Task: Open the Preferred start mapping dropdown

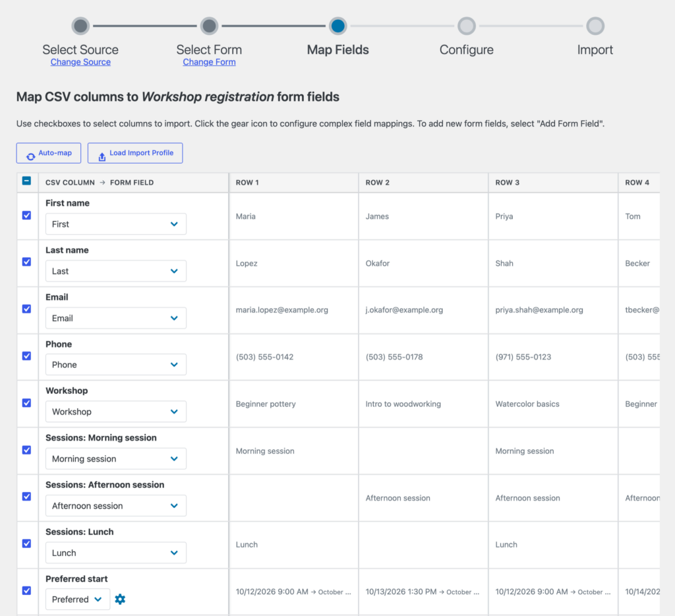Action: point(78,600)
